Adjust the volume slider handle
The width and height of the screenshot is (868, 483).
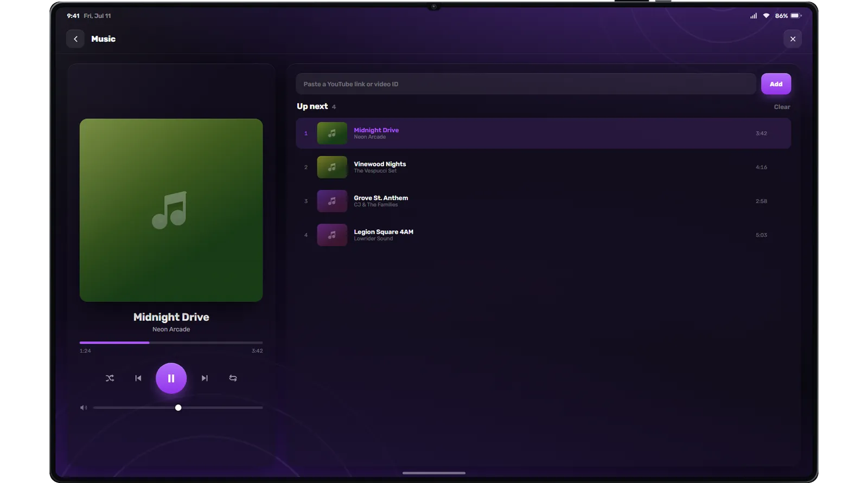pyautogui.click(x=178, y=408)
